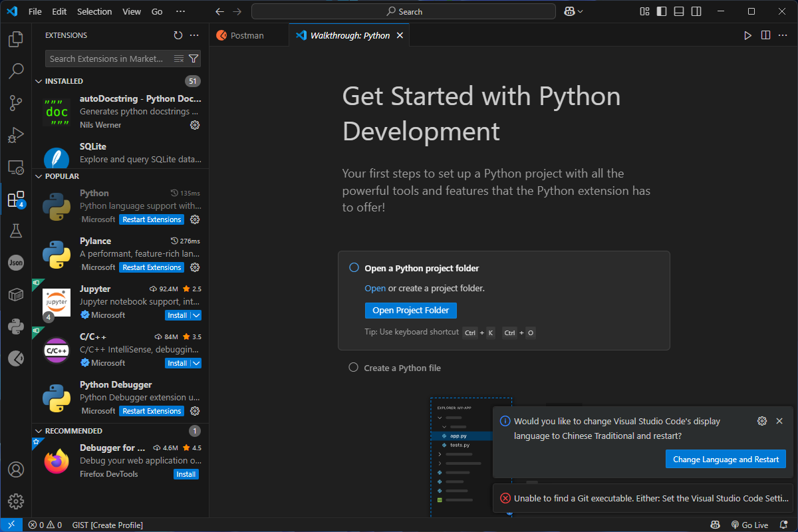This screenshot has height=532, width=798.
Task: Open the Python view in activity bar
Action: coord(16,327)
